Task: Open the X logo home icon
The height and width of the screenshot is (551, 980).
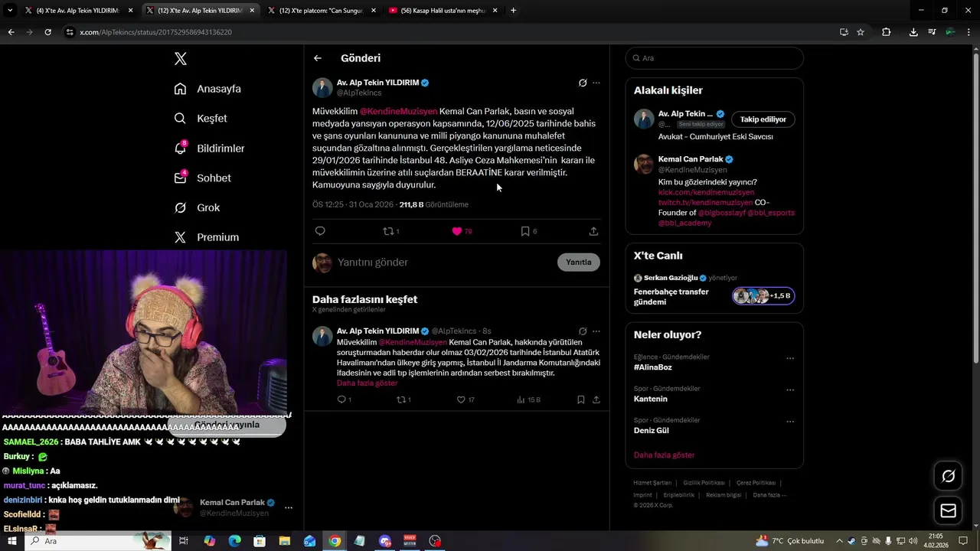Action: click(x=180, y=59)
